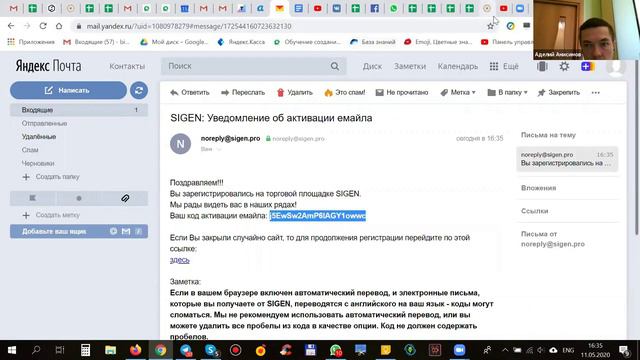
Task: Open Календарь in the header
Action: pyautogui.click(x=458, y=66)
